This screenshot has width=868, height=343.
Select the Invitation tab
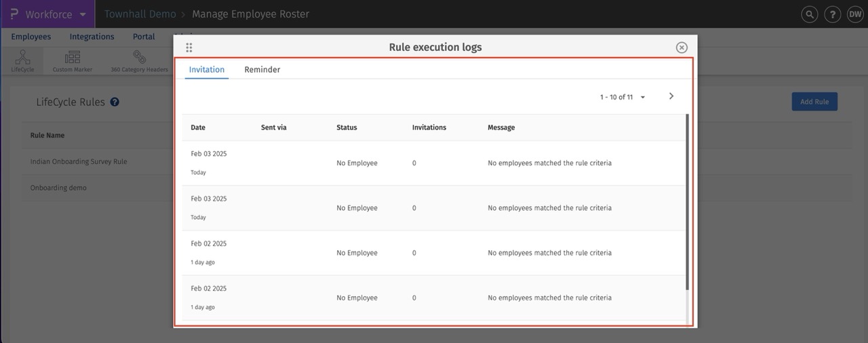(207, 70)
